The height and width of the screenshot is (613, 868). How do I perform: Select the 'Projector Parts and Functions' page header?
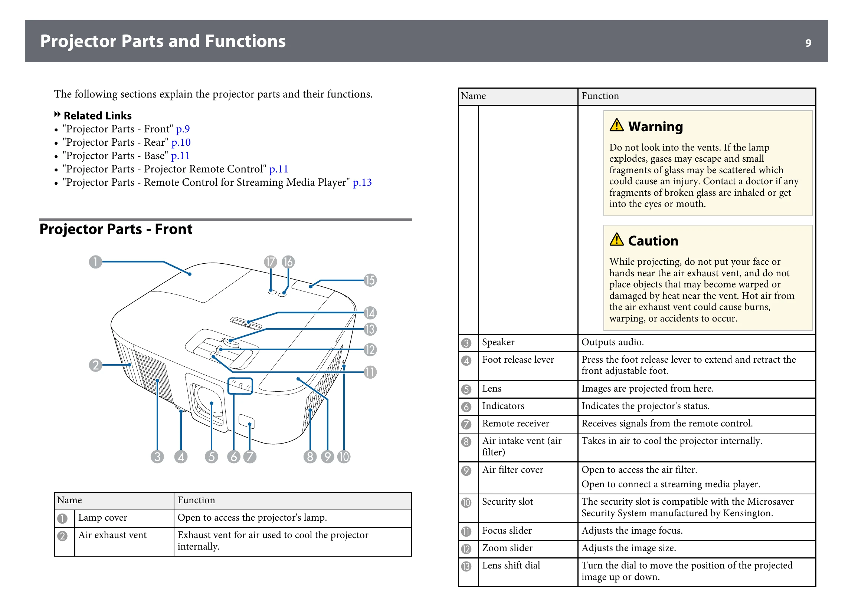[163, 41]
